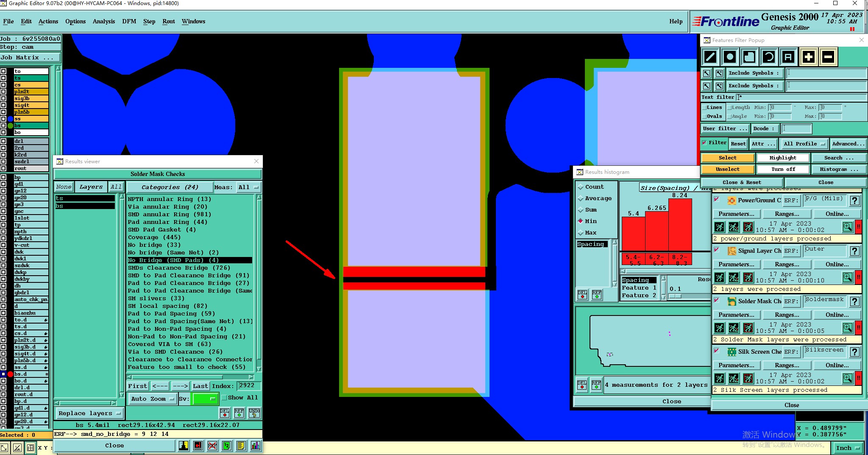868x455 pixels.
Task: Enable the Lines checkbox in Features Filter
Action: click(x=704, y=108)
